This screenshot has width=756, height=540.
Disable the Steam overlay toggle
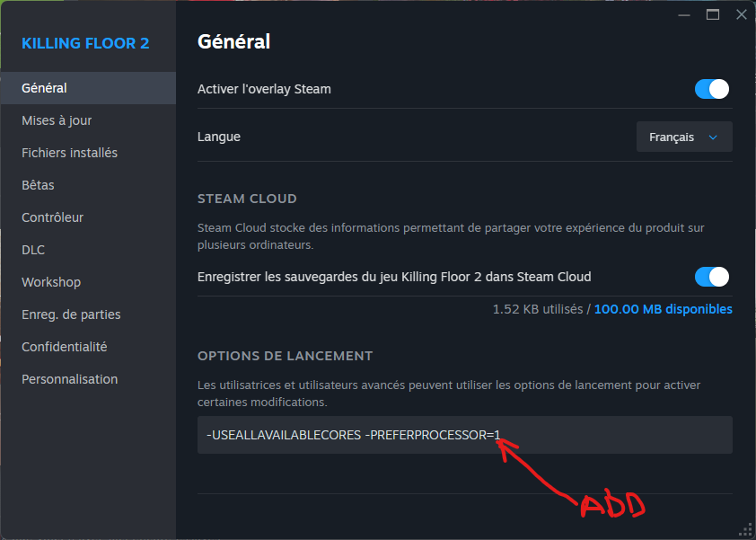pyautogui.click(x=712, y=89)
